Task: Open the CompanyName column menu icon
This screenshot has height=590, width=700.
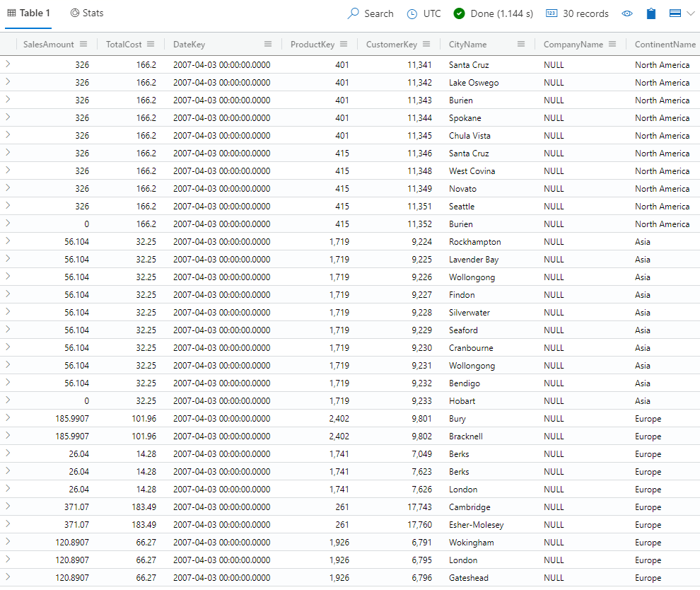Action: click(x=612, y=44)
